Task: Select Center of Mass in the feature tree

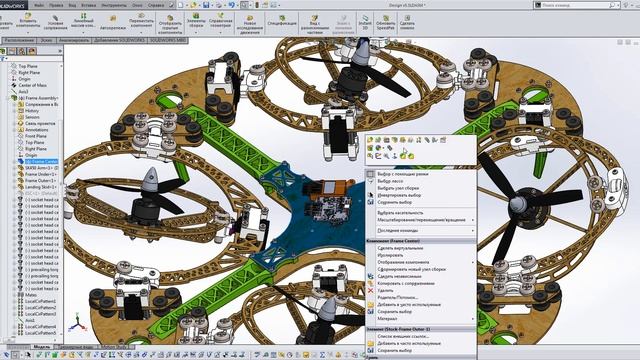Action: click(x=33, y=85)
